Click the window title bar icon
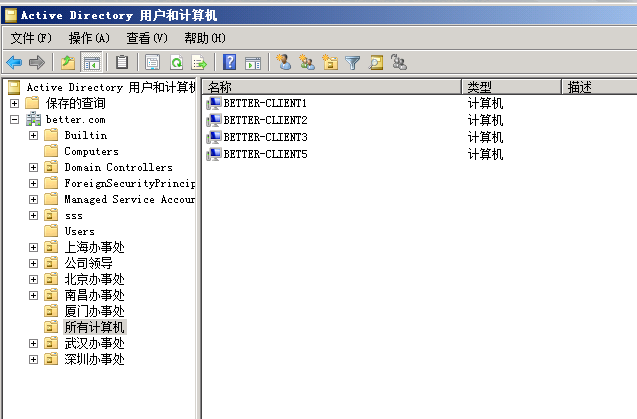The width and height of the screenshot is (637, 419). click(11, 15)
